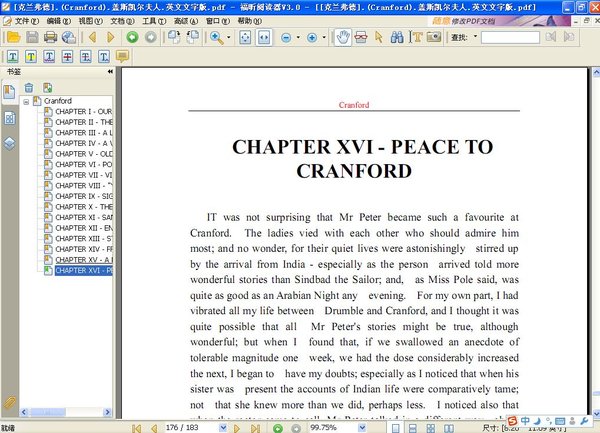
Task: Open the 帮助(H) menu
Action: tap(249, 21)
